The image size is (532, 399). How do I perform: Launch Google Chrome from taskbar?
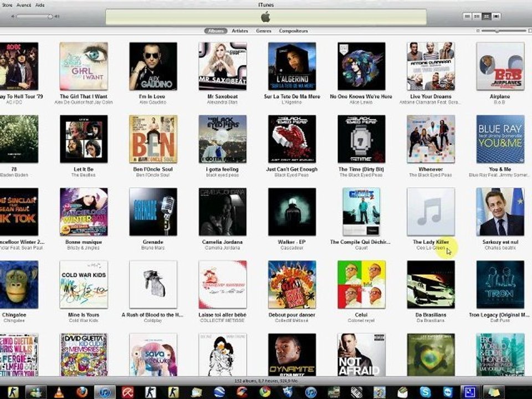pyautogui.click(x=265, y=392)
